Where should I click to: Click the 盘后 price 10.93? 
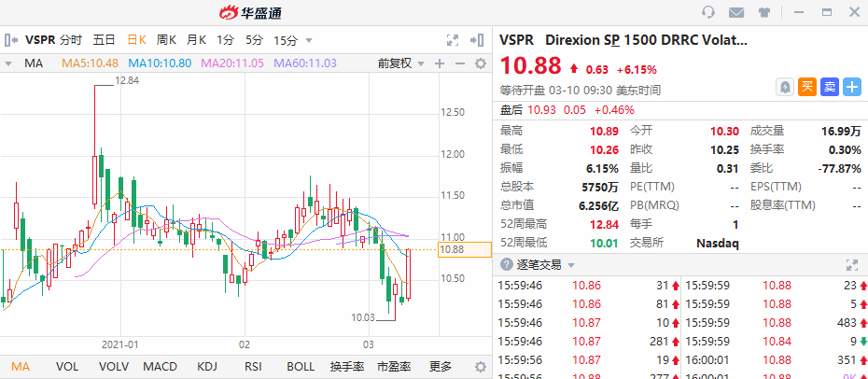coord(541,109)
